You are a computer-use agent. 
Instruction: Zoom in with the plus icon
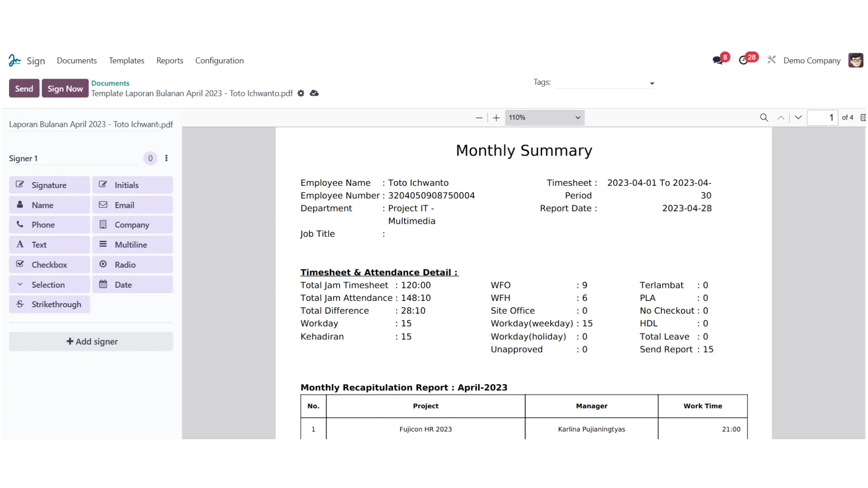496,117
